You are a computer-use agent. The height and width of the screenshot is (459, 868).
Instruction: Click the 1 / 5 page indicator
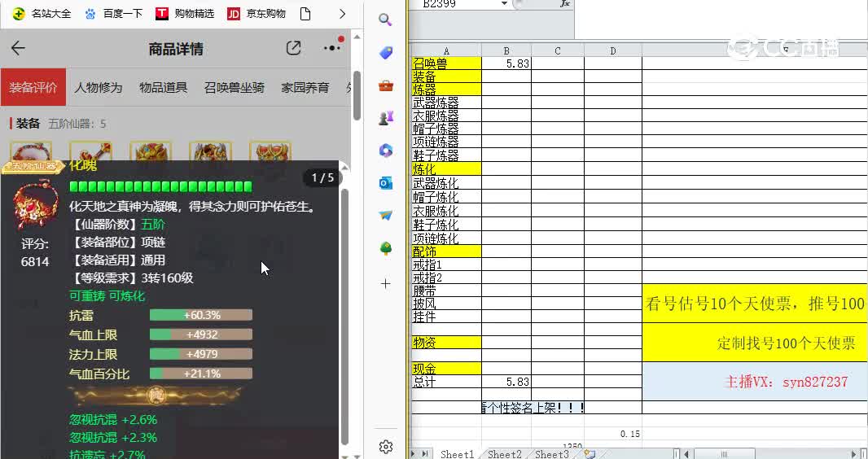(x=322, y=177)
